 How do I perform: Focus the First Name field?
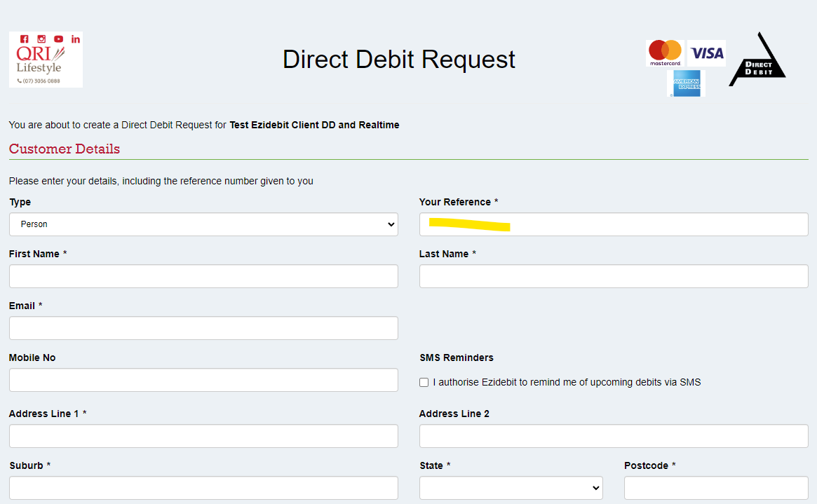(x=204, y=276)
